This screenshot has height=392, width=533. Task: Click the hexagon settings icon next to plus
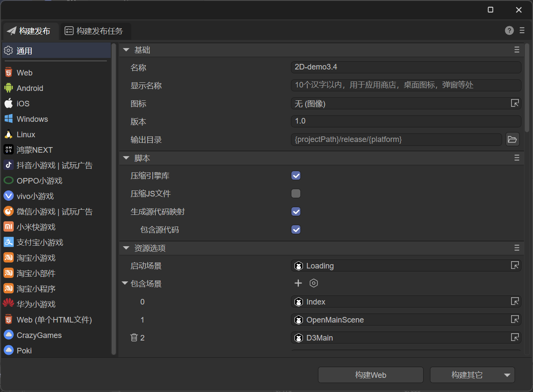tap(314, 283)
